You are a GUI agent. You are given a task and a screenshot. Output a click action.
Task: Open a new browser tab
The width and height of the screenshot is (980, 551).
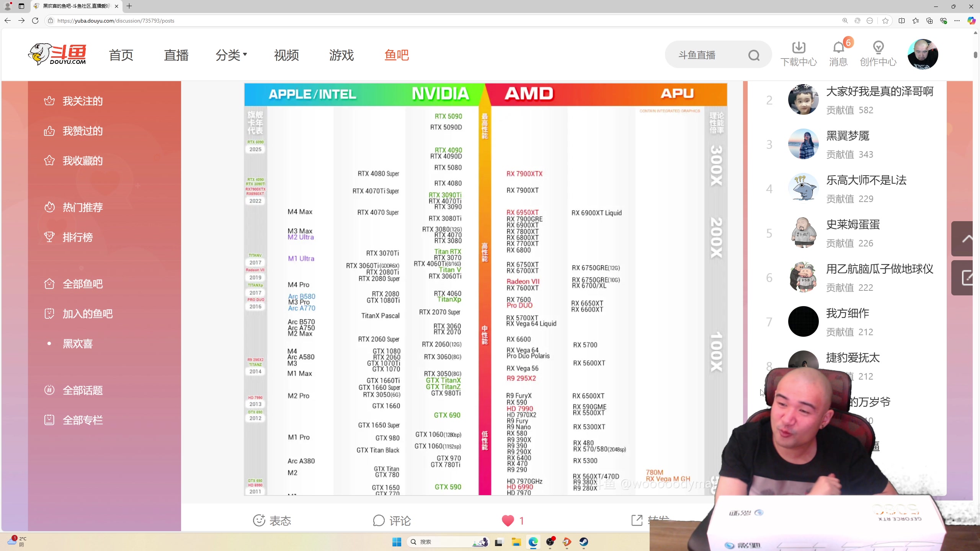pyautogui.click(x=129, y=6)
